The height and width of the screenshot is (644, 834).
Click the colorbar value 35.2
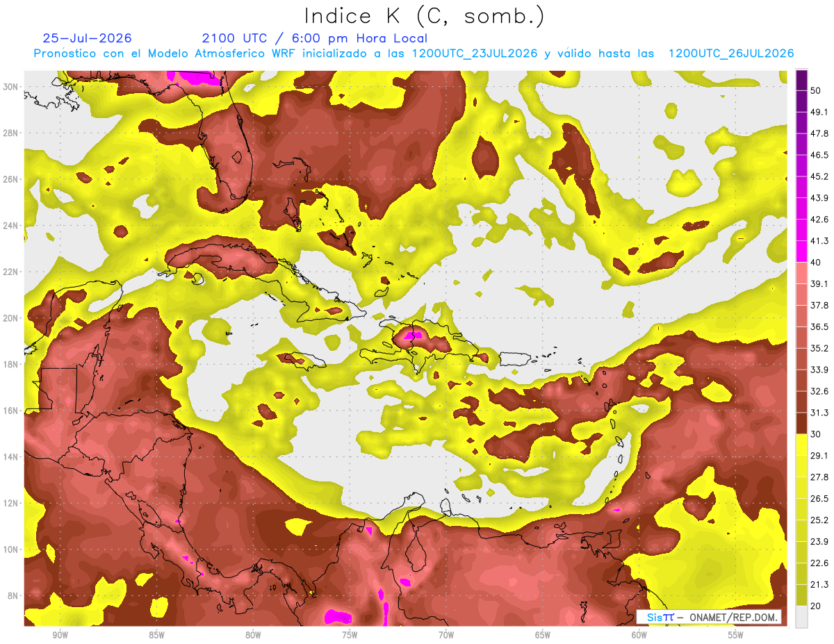point(819,348)
